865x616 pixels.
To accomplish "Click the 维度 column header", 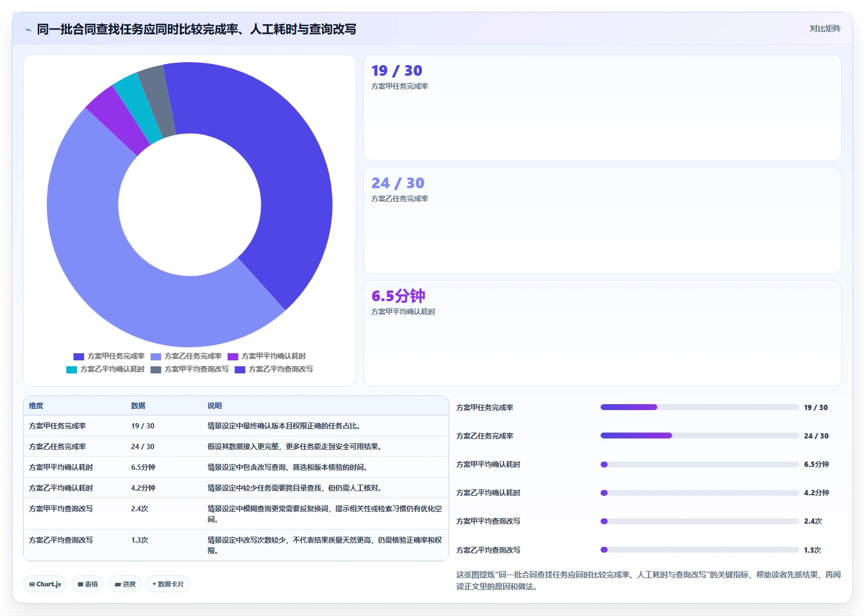I will (x=36, y=406).
